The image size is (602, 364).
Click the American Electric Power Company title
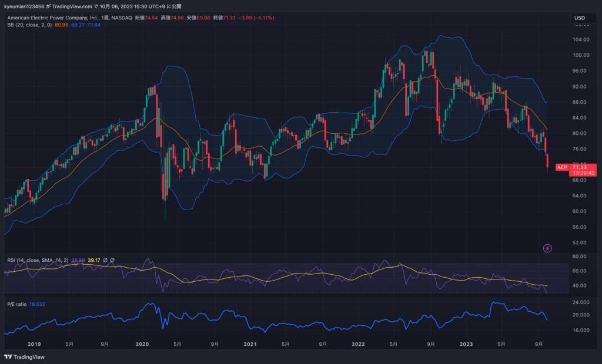[x=53, y=18]
